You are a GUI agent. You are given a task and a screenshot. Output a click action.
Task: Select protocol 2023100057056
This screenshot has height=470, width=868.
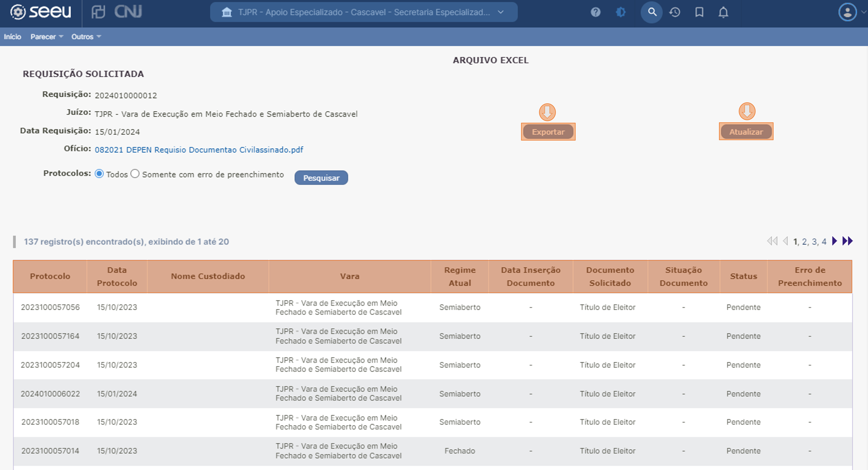(x=50, y=307)
